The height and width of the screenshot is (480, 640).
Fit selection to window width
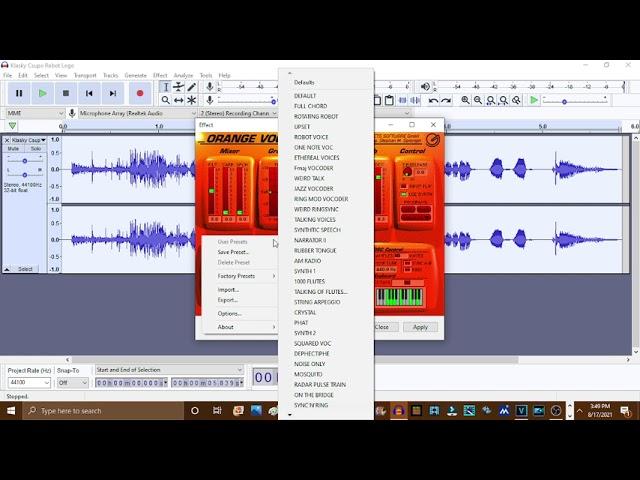point(491,100)
